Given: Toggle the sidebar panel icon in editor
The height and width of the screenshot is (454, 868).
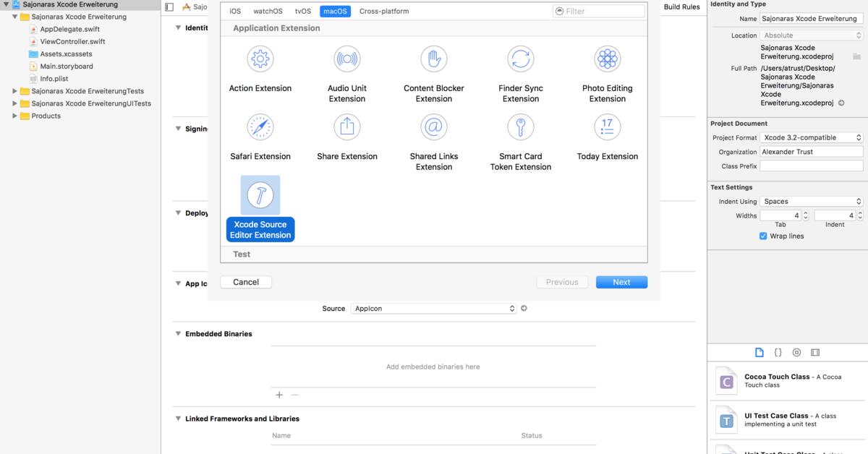Looking at the screenshot, I should pyautogui.click(x=169, y=7).
